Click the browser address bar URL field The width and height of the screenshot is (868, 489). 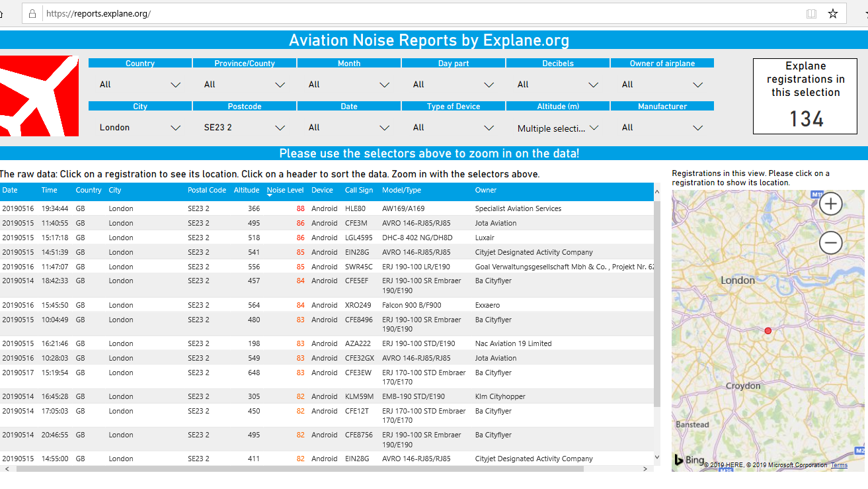(397, 13)
